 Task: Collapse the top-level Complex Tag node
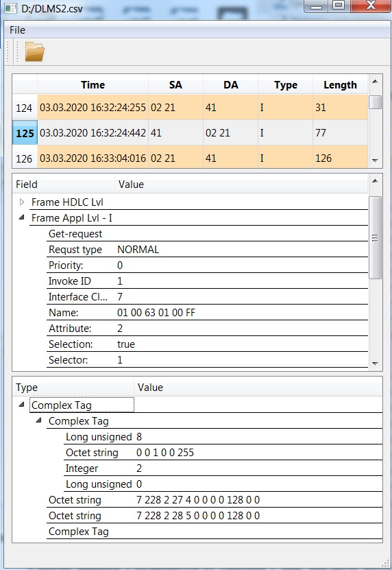tap(22, 404)
